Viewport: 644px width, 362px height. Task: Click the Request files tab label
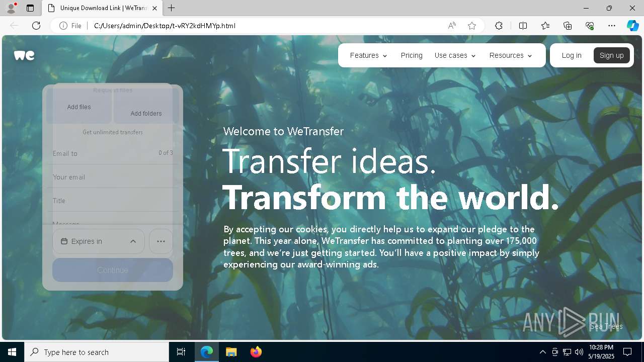[113, 90]
